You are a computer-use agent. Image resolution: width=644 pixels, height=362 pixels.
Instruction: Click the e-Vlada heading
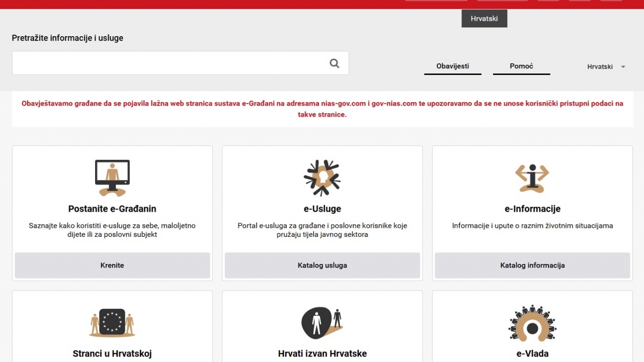[532, 353]
